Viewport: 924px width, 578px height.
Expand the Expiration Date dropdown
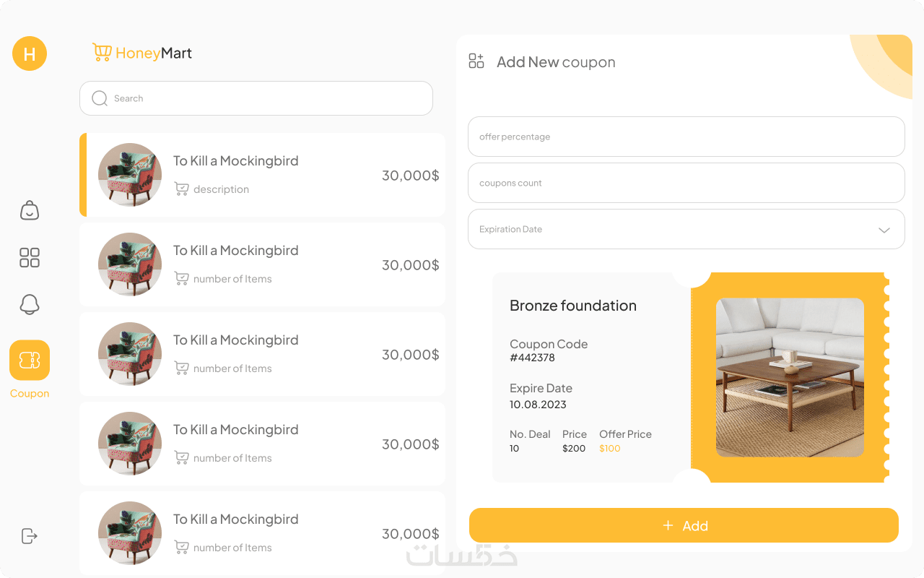pyautogui.click(x=686, y=229)
